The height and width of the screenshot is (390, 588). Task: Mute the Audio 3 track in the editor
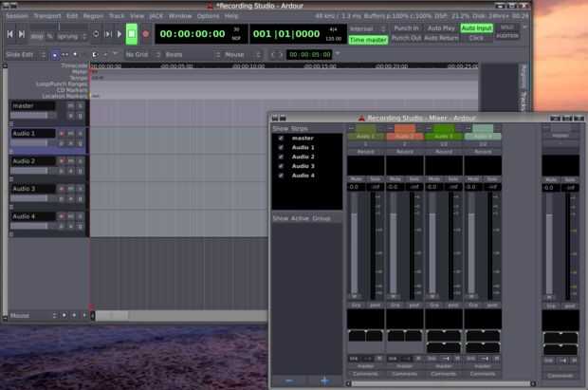71,189
